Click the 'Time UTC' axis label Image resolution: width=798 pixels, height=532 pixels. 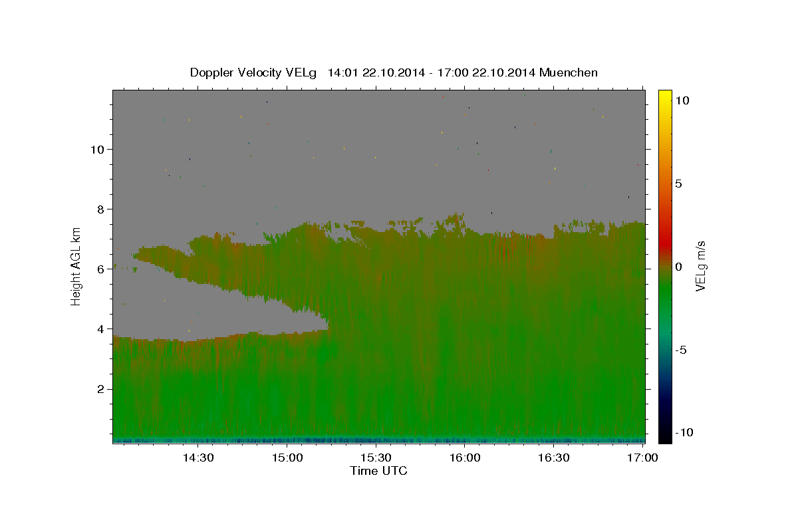click(x=378, y=471)
